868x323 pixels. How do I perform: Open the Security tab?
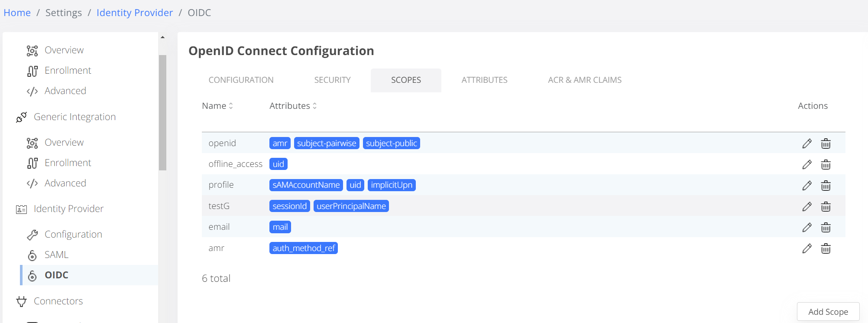tap(332, 80)
